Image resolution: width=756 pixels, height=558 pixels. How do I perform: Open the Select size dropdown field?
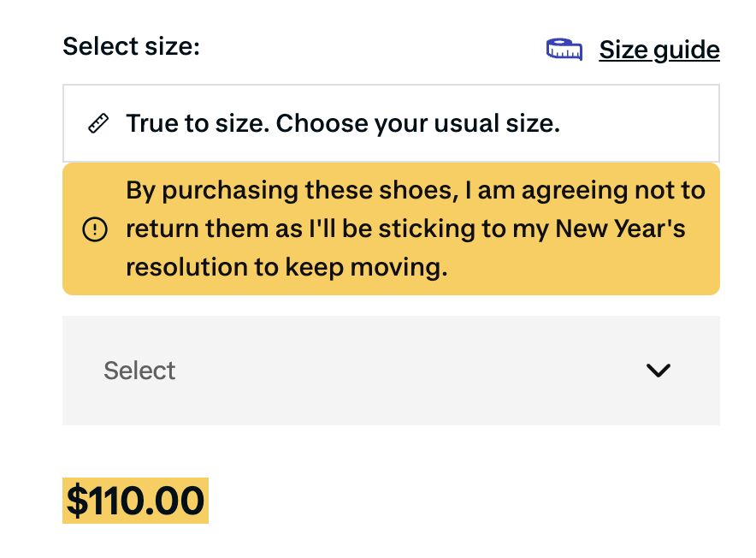(x=391, y=371)
